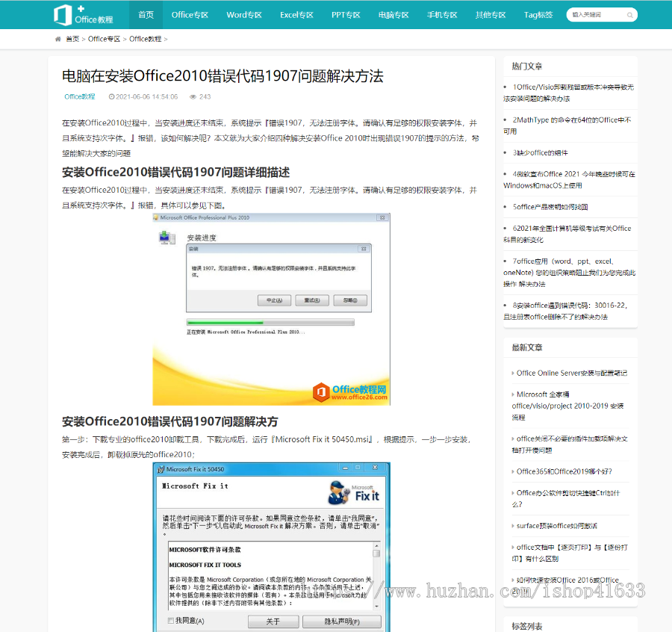Click the eye icon beside view count

tap(193, 96)
